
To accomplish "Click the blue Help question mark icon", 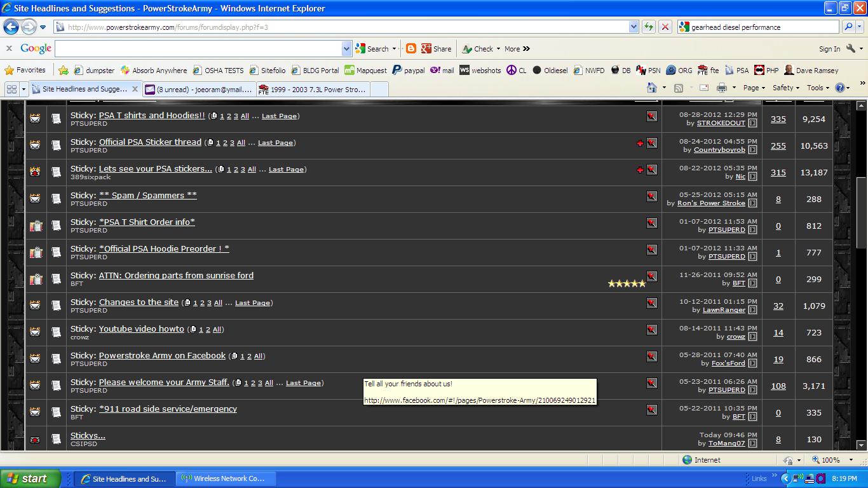I will (840, 88).
